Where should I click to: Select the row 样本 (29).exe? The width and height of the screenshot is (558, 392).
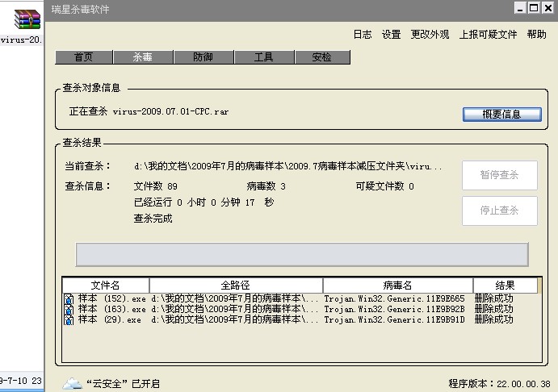(302, 319)
